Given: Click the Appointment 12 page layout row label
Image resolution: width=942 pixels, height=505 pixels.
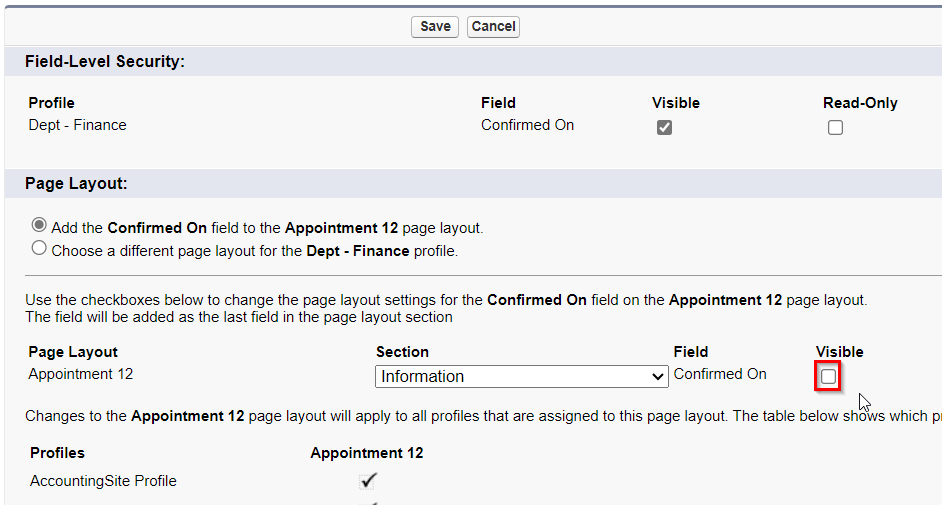Looking at the screenshot, I should tap(81, 373).
